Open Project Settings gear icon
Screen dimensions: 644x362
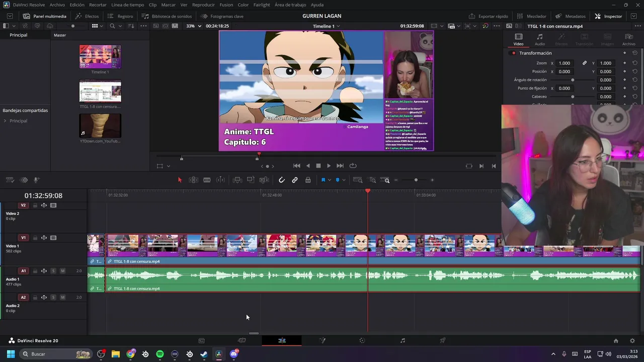point(632,340)
